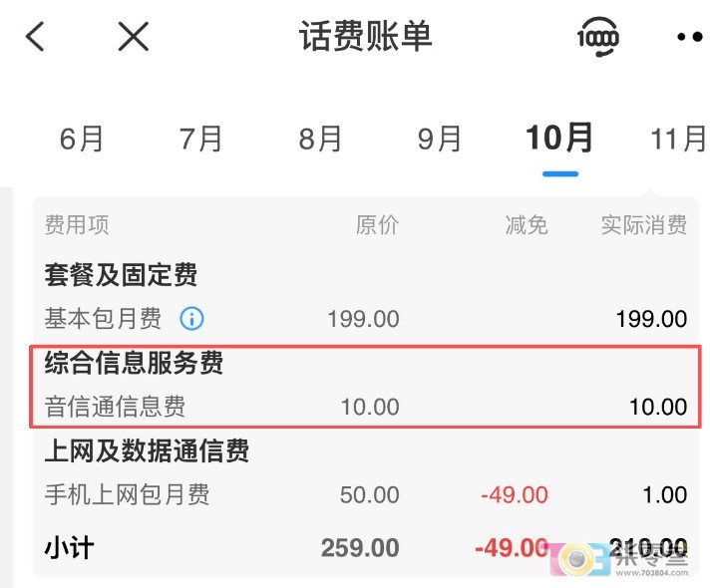
Task: Tap the 套餐及固定费 section heading
Action: (x=121, y=274)
